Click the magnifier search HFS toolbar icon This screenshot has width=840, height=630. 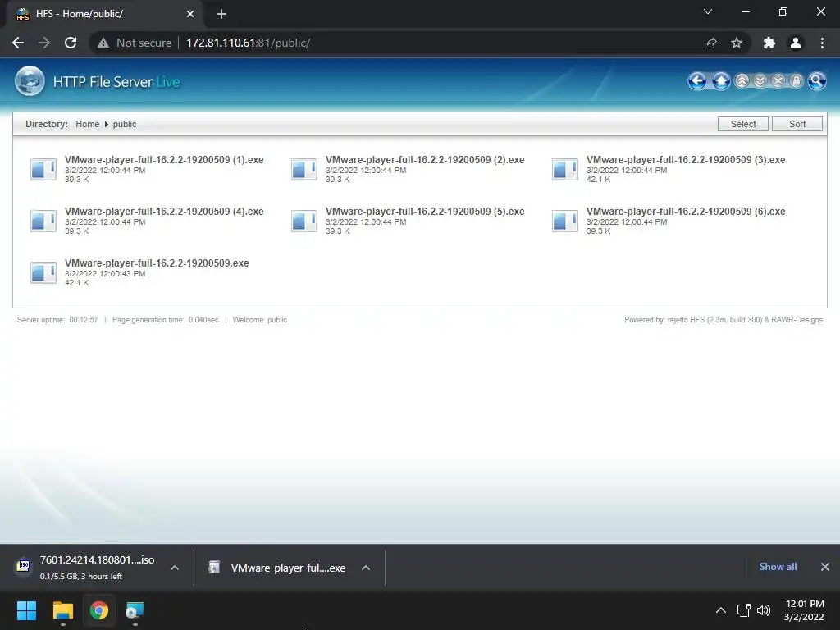pos(816,81)
